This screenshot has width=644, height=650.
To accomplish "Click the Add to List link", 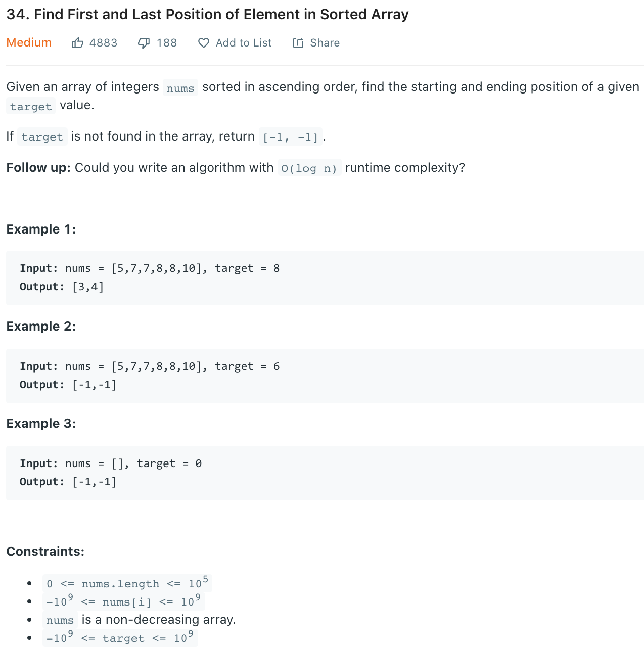I will (244, 43).
